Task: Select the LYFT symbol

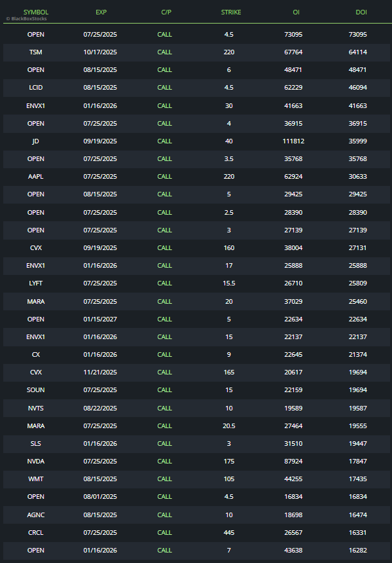Action: tap(36, 283)
